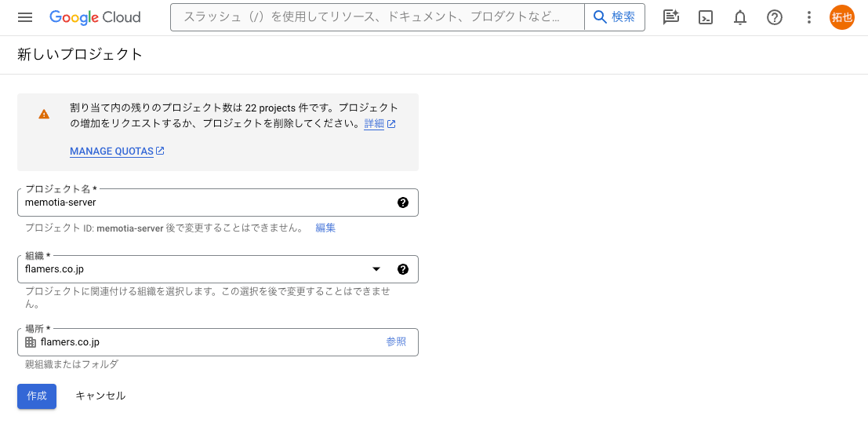Click the キャンセル button
This screenshot has height=427, width=868.
pyautogui.click(x=100, y=396)
